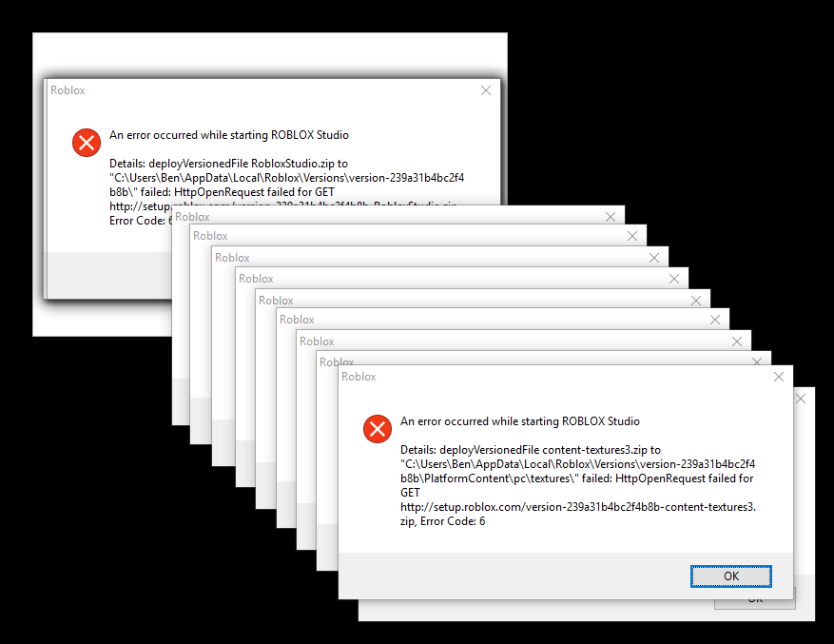Click the PlatformContent\pc\textures failed line
834x644 pixels.
577,478
